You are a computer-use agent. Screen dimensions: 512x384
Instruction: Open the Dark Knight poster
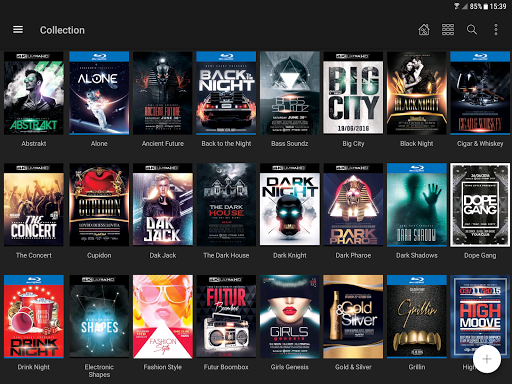pyautogui.click(x=290, y=205)
